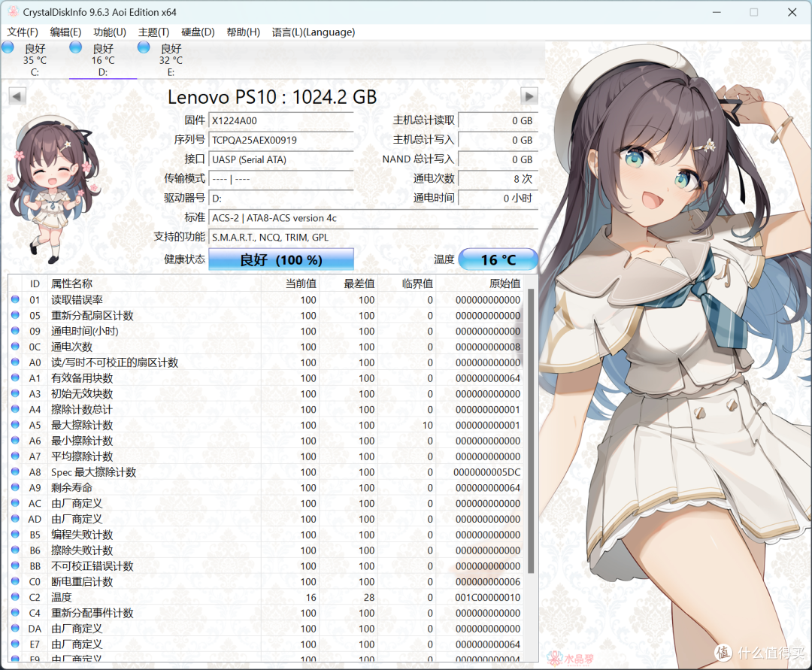Click status icon for B6 擦除失败计数
The height and width of the screenshot is (670, 812).
(x=15, y=550)
